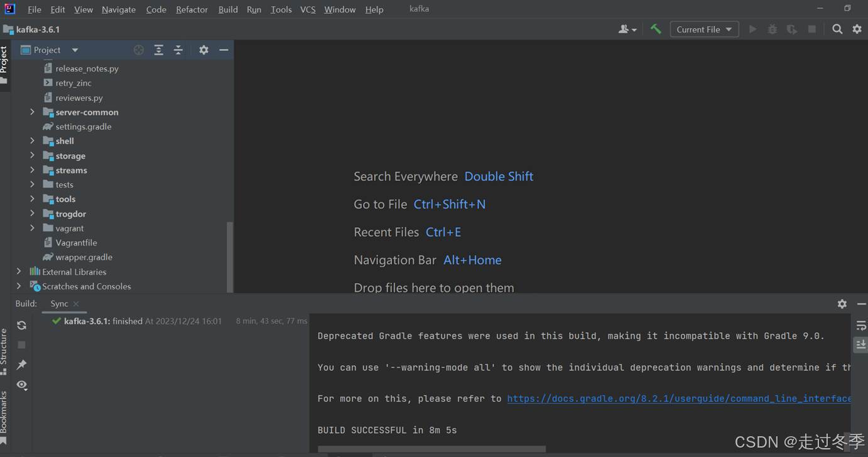This screenshot has width=868, height=457.
Task: Expand the storage folder
Action: coord(32,156)
